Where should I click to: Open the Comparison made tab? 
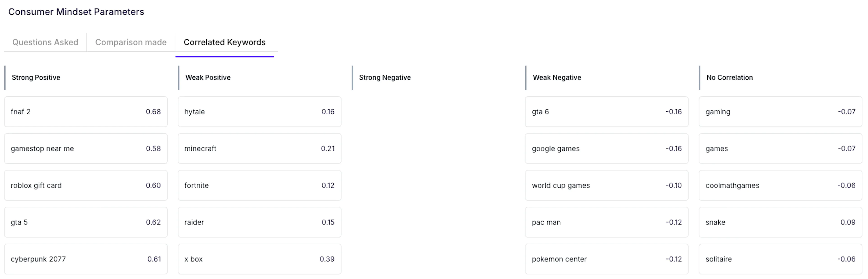(x=131, y=42)
